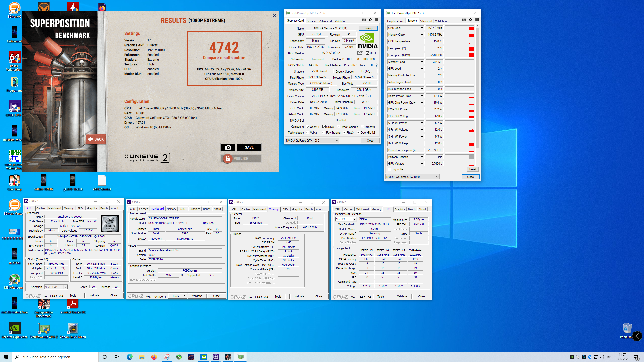Expand the GPU Temperature sensor dropdown
644x362 pixels.
click(x=422, y=41)
